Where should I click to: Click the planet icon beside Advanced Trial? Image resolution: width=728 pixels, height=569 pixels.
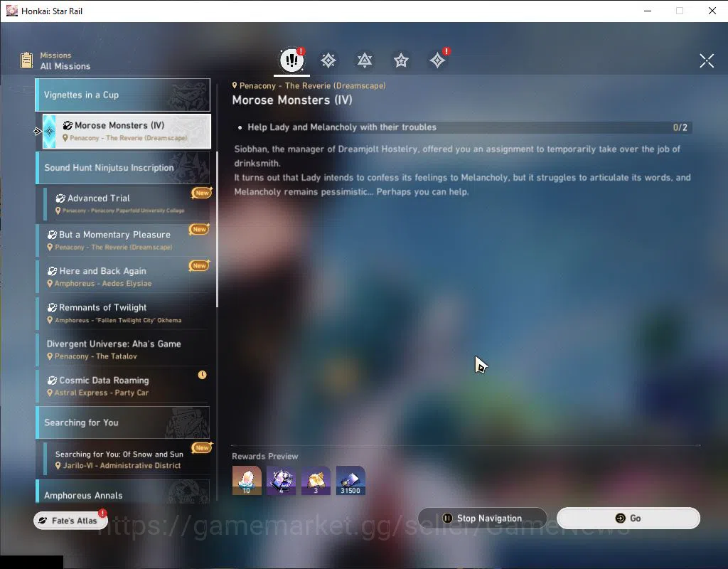tap(60, 198)
